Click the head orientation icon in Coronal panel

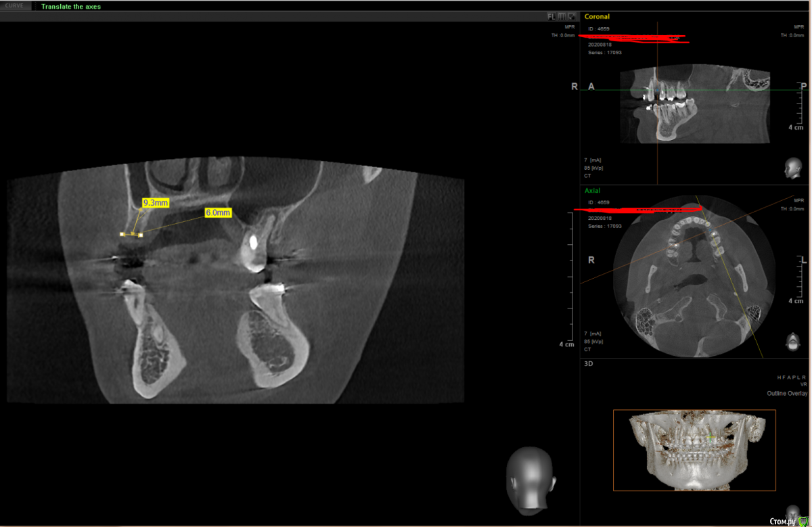click(791, 168)
